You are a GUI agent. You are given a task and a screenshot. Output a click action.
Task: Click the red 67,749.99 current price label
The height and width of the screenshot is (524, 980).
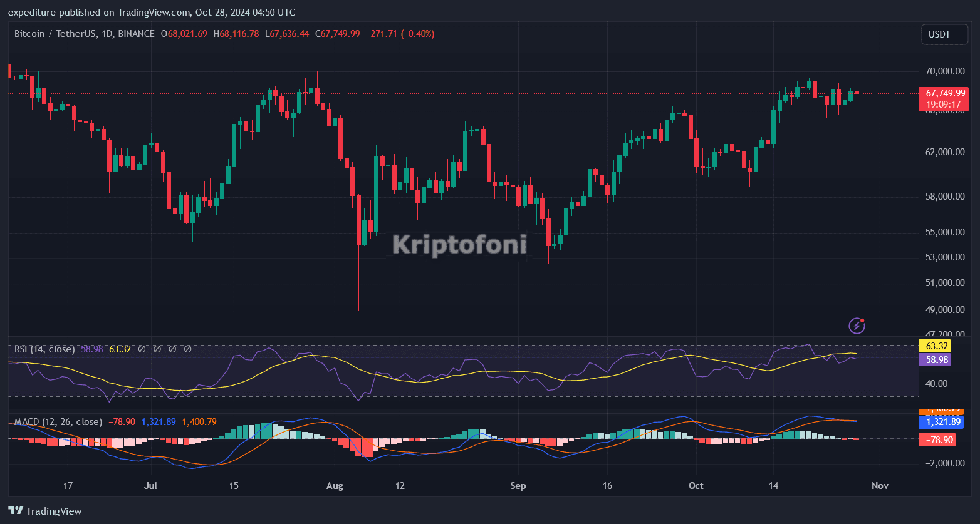click(945, 93)
